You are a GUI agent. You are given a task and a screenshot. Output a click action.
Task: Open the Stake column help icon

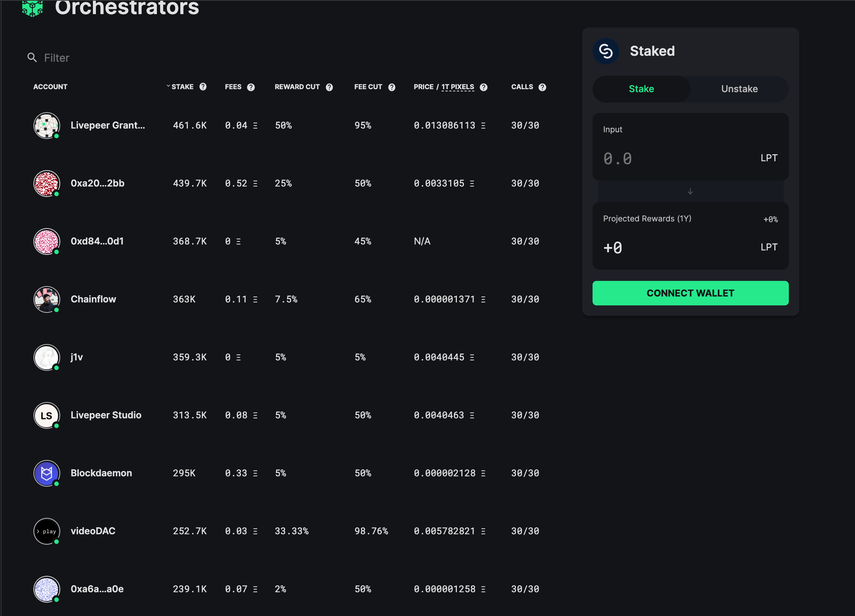tap(203, 87)
